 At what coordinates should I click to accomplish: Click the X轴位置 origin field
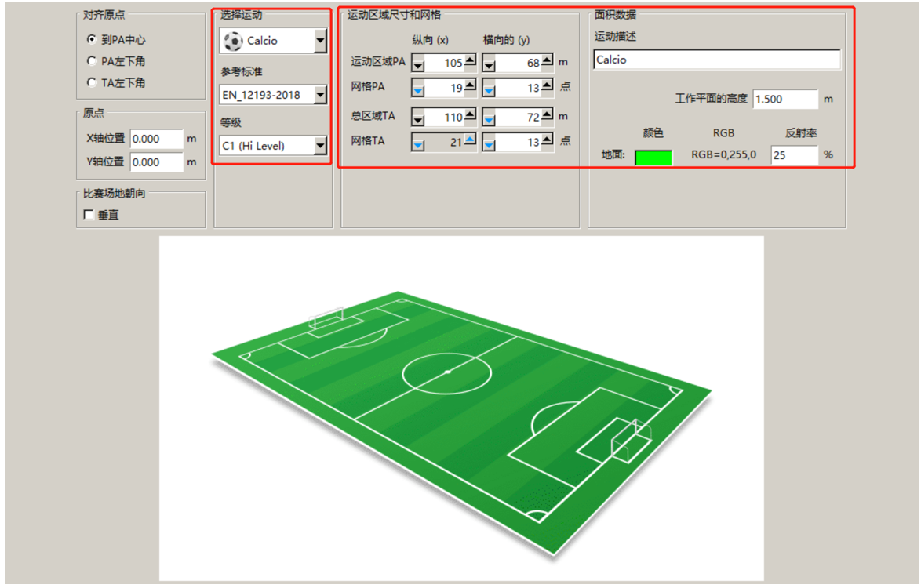[x=156, y=139]
